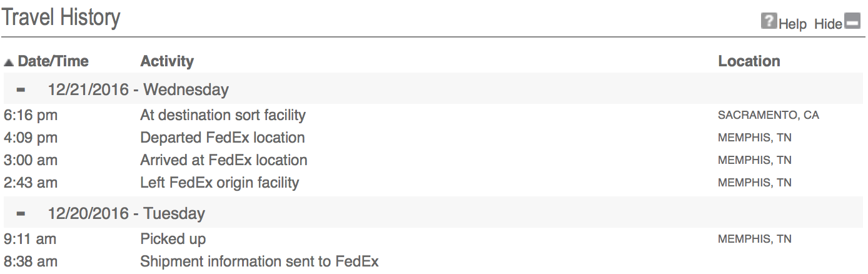The width and height of the screenshot is (868, 274).
Task: Click the 'Arrived at FedEx location' entry
Action: pyautogui.click(x=224, y=160)
